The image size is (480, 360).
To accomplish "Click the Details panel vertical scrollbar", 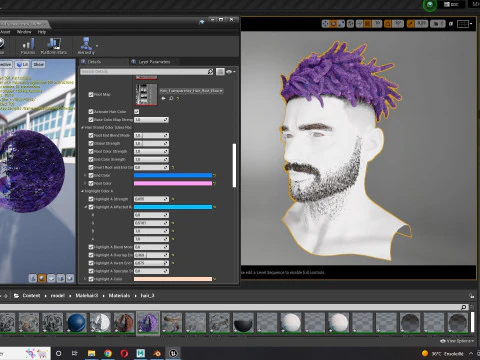I will [x=234, y=165].
